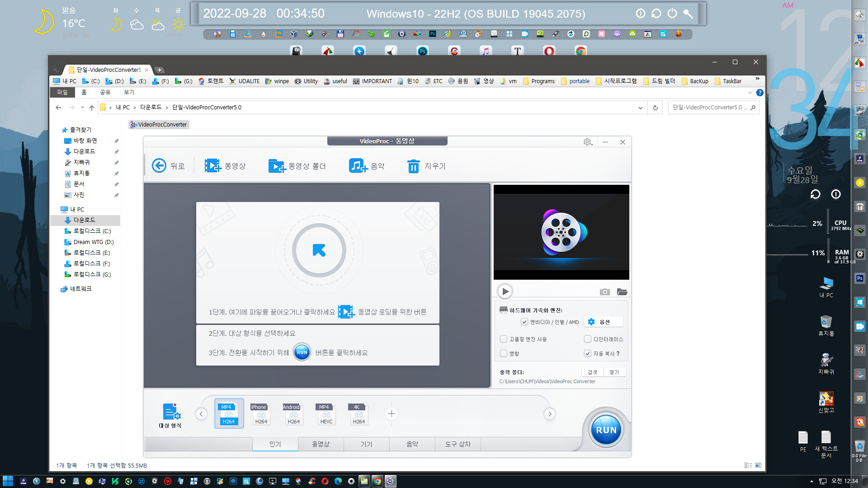This screenshot has width=868, height=488.
Task: Take a snapshot with the camera icon
Action: 604,292
